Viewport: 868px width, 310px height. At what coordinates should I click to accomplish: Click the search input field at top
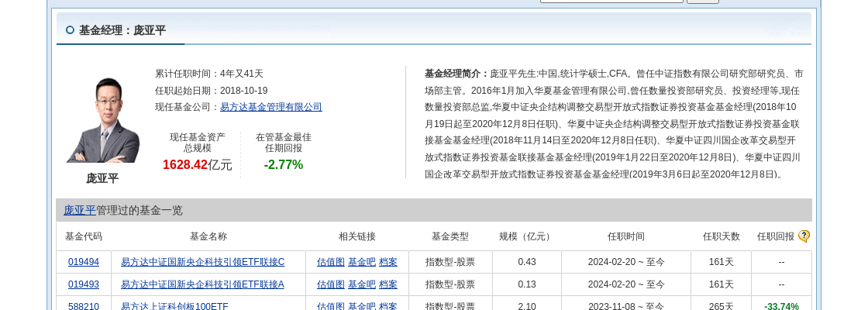(611, 2)
